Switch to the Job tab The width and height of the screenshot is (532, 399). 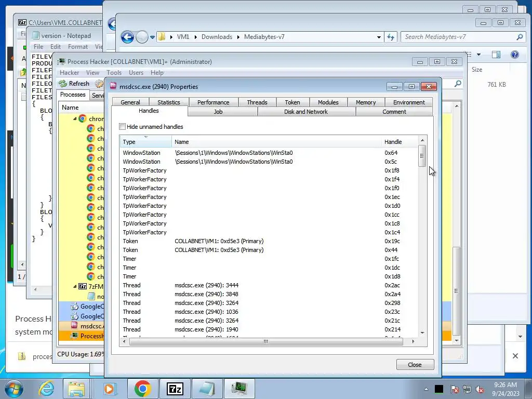tap(218, 112)
